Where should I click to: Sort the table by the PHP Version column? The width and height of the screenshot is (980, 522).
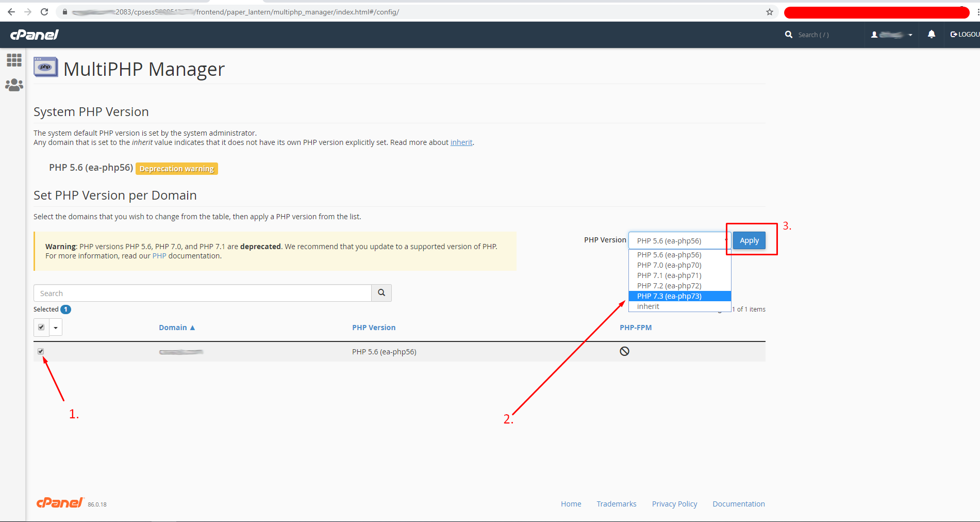point(374,328)
